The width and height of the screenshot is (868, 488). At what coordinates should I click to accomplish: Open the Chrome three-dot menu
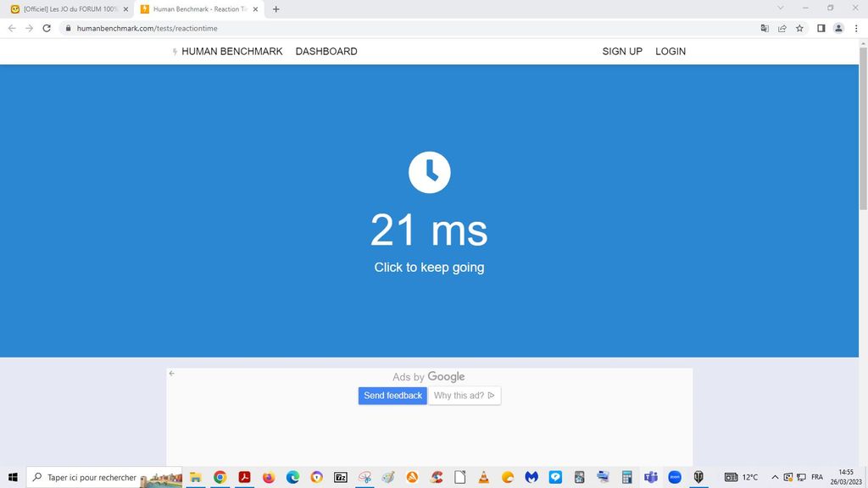[x=856, y=28]
